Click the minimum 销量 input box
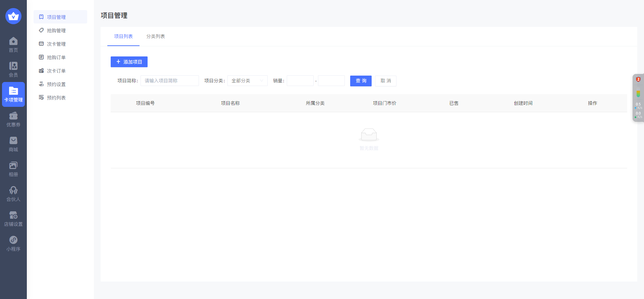 click(x=300, y=81)
